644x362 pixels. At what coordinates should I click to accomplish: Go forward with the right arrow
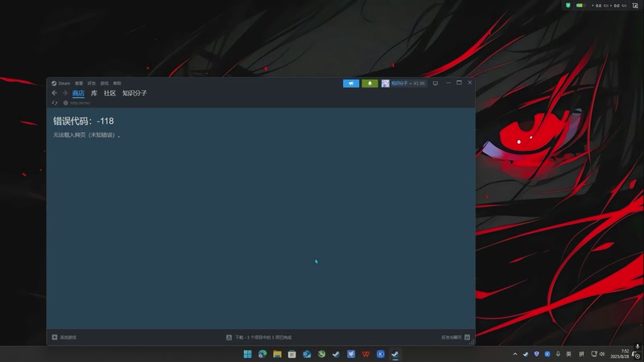point(65,93)
